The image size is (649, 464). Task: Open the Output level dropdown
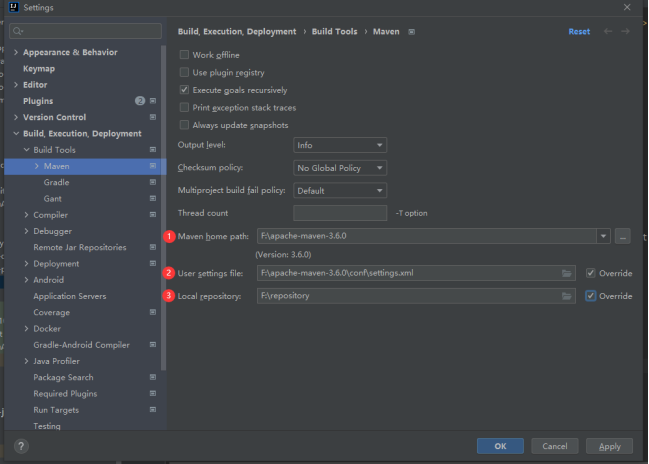pos(340,145)
